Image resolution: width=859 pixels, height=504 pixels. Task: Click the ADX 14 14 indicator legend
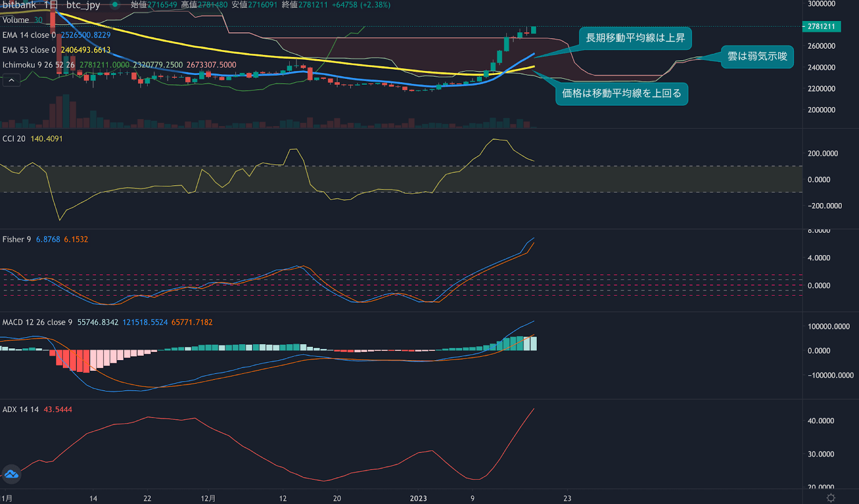pos(20,410)
